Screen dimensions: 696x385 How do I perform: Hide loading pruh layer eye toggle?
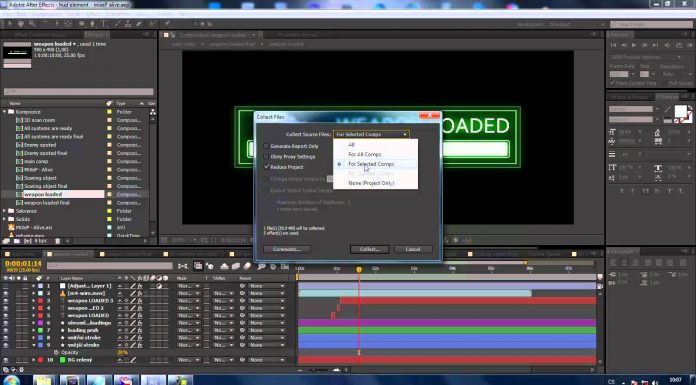[x=5, y=330]
